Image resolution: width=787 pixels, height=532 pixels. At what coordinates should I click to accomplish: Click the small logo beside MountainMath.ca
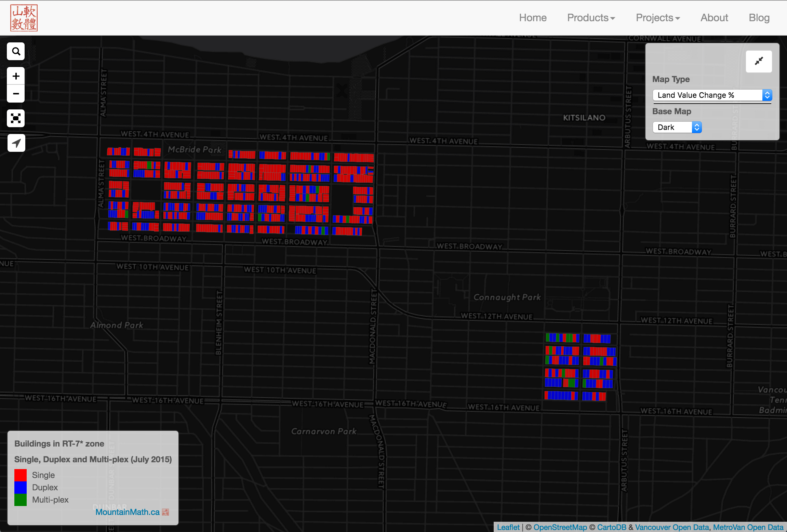165,512
